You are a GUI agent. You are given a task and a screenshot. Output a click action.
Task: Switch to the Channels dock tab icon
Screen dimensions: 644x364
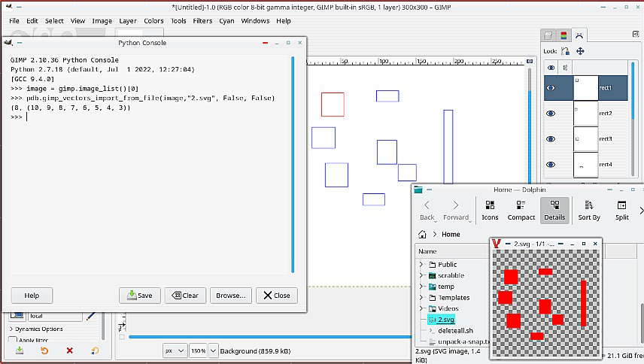pos(563,35)
